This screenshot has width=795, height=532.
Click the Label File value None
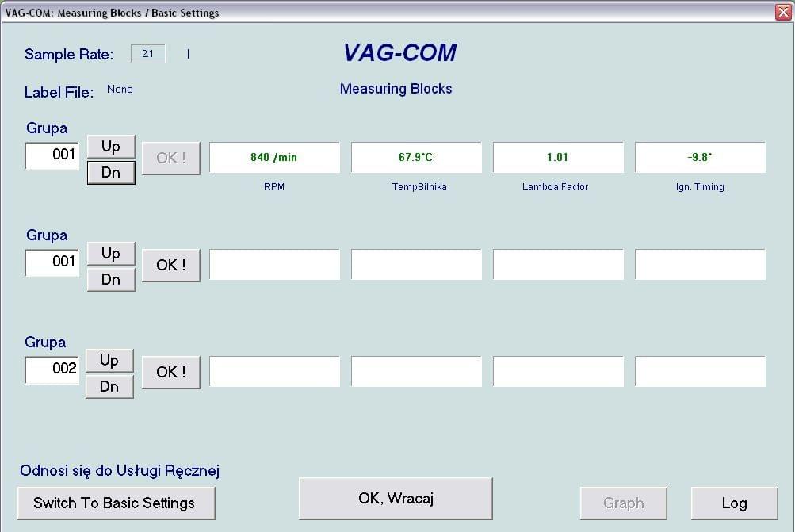coord(120,90)
